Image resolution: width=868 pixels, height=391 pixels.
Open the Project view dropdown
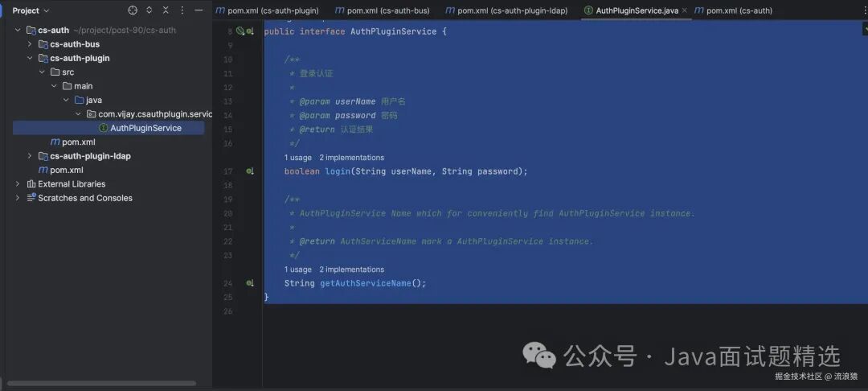(x=31, y=10)
